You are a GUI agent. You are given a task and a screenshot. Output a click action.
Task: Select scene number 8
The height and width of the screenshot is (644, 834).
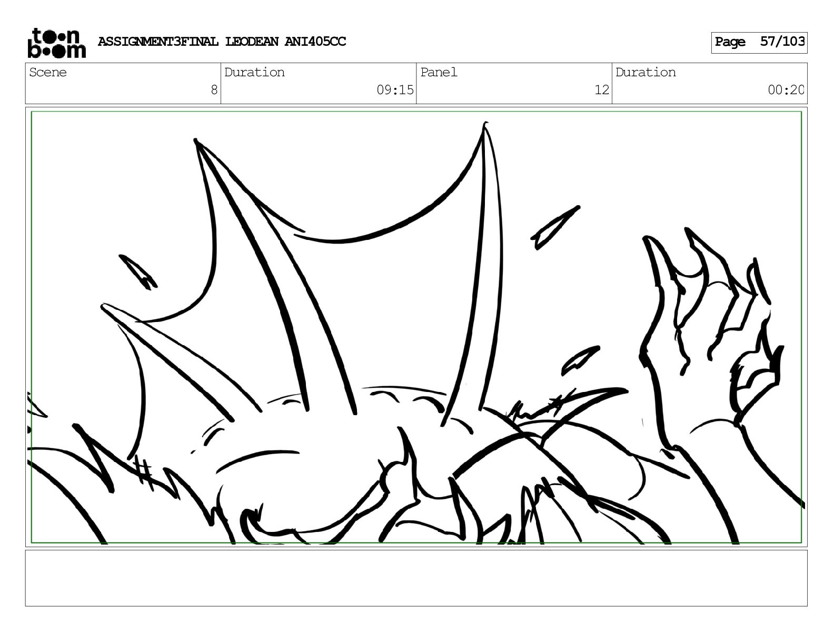coord(214,90)
